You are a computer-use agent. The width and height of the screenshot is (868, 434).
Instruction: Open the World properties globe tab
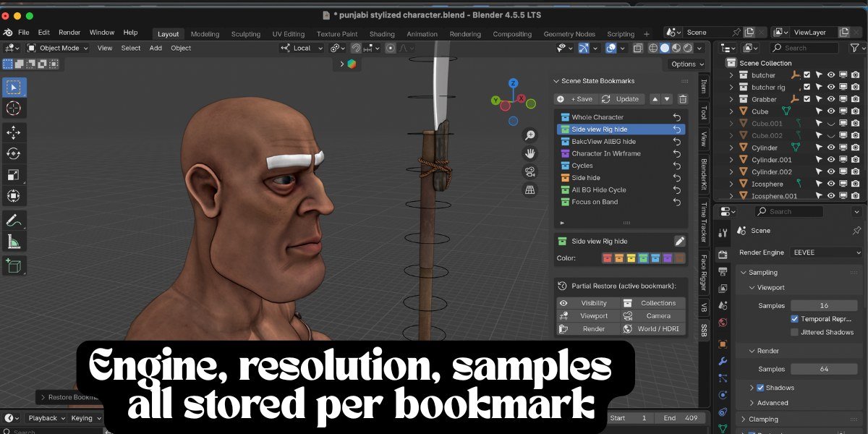click(x=723, y=323)
